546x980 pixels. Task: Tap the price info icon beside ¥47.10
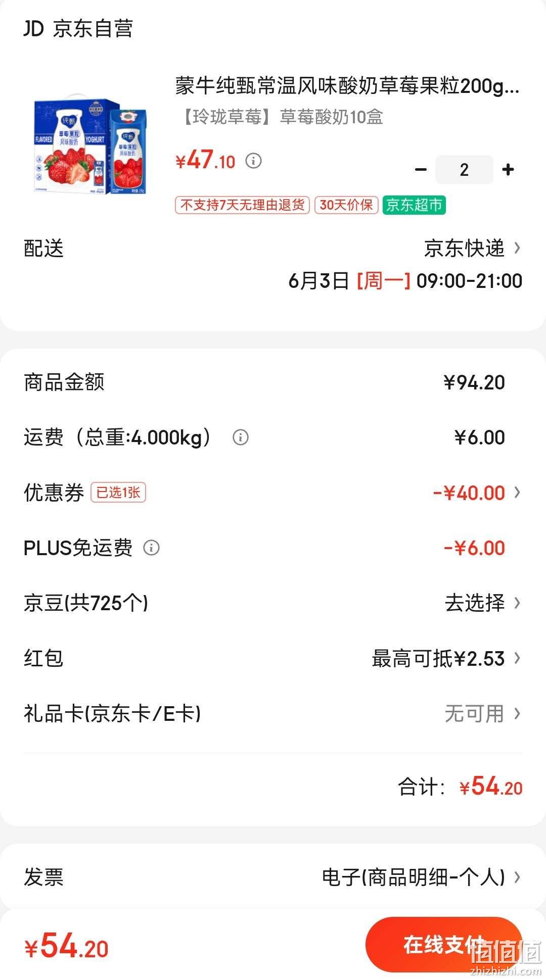click(253, 161)
